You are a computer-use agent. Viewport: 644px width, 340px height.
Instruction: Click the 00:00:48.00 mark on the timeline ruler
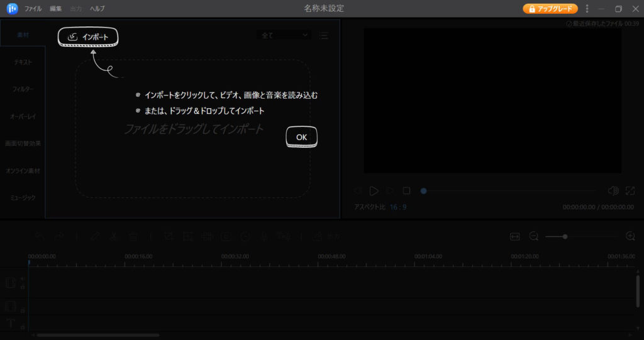point(331,256)
